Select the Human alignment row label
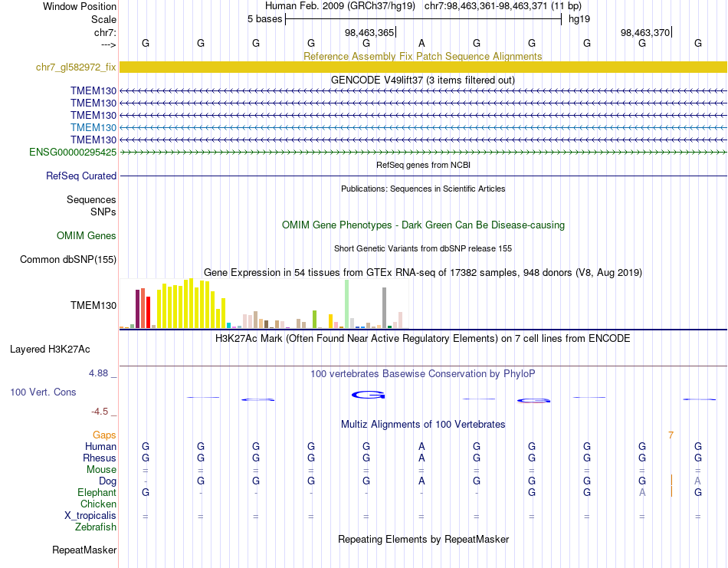Screen dimensions: 728x568 100,447
